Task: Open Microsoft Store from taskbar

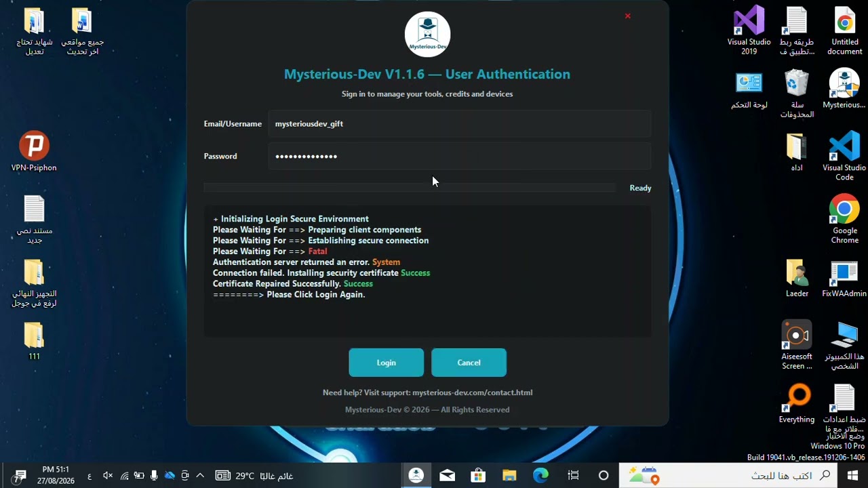Action: [478, 476]
